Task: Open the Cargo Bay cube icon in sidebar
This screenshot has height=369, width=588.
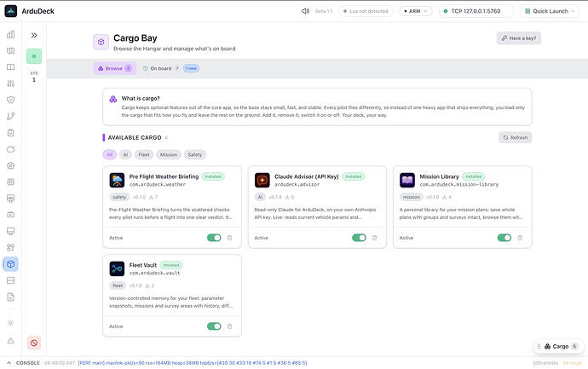Action: coord(10,264)
